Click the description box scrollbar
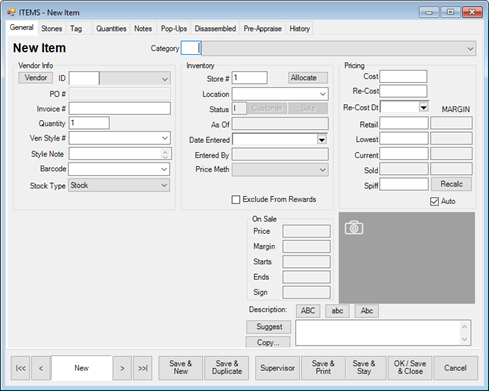Viewport: 489px width, 391px height. (464, 333)
